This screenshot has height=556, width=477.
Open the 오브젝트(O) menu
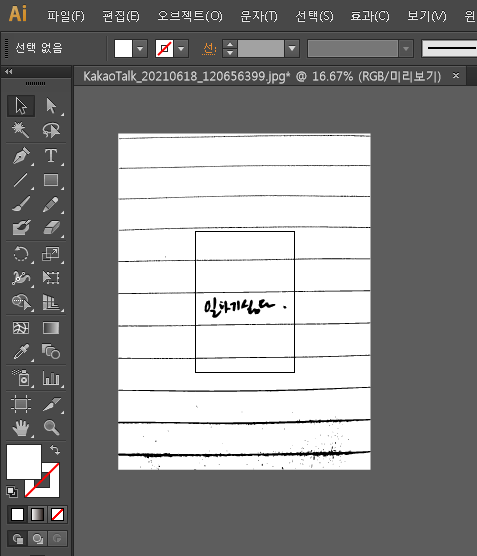click(x=190, y=16)
